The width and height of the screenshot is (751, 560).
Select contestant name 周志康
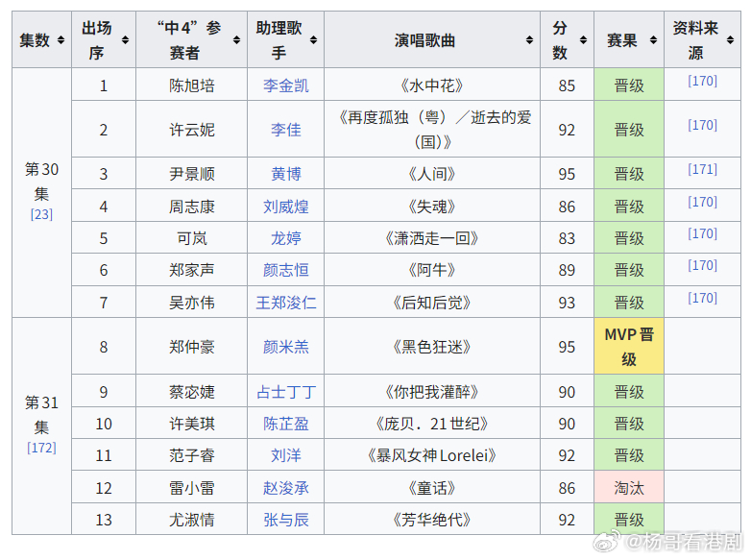(x=191, y=207)
